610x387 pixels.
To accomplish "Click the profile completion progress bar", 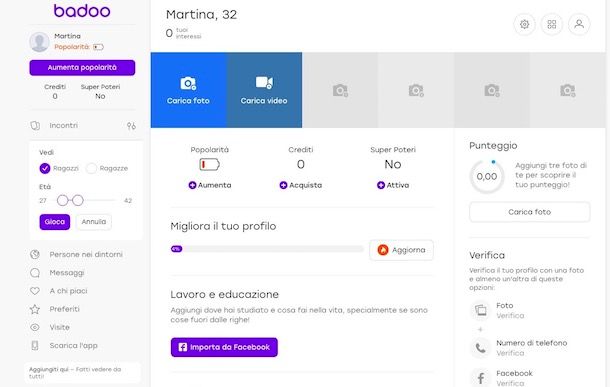I will tap(267, 249).
